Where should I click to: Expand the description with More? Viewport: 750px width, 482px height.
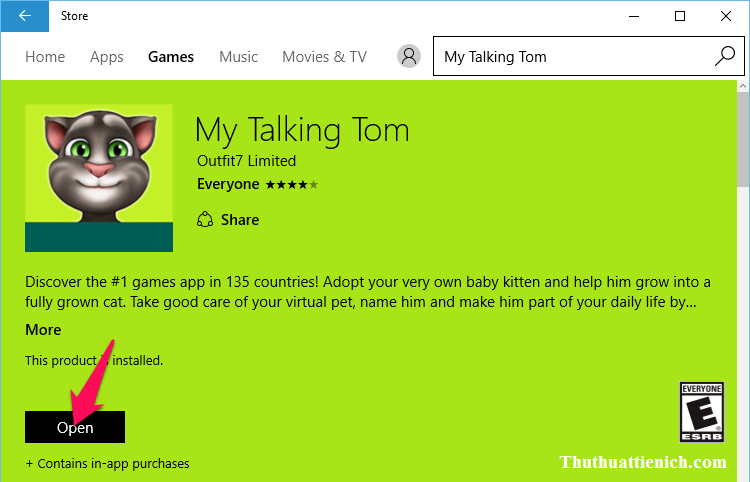[x=43, y=330]
